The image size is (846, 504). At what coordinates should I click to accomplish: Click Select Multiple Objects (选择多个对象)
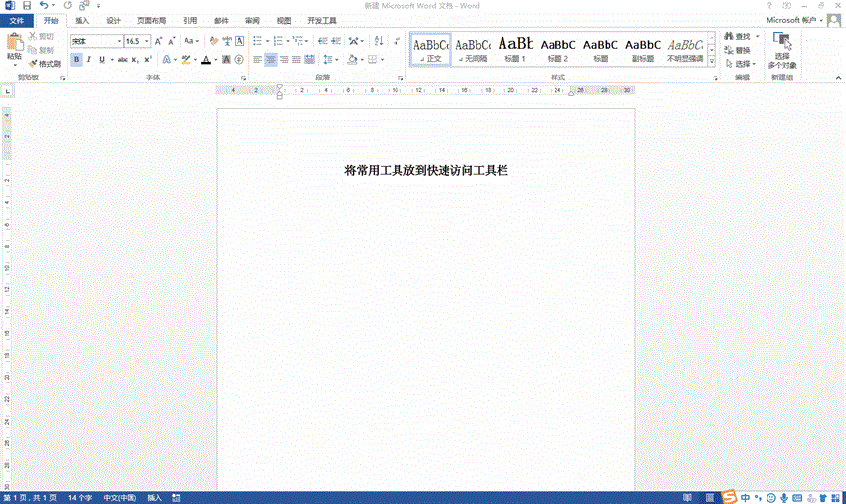782,51
